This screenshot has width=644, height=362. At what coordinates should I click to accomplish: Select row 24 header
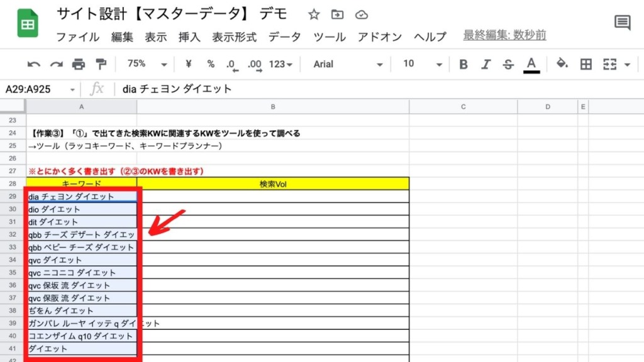pos(13,133)
